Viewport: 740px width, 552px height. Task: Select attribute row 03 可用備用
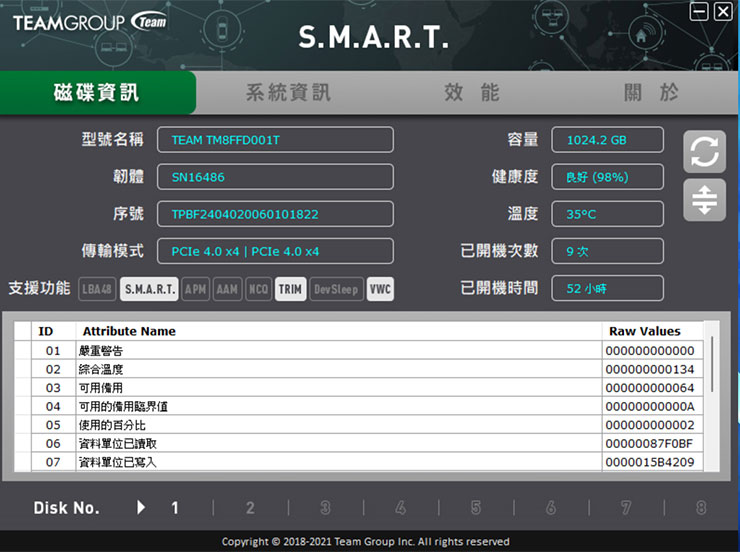click(x=359, y=388)
